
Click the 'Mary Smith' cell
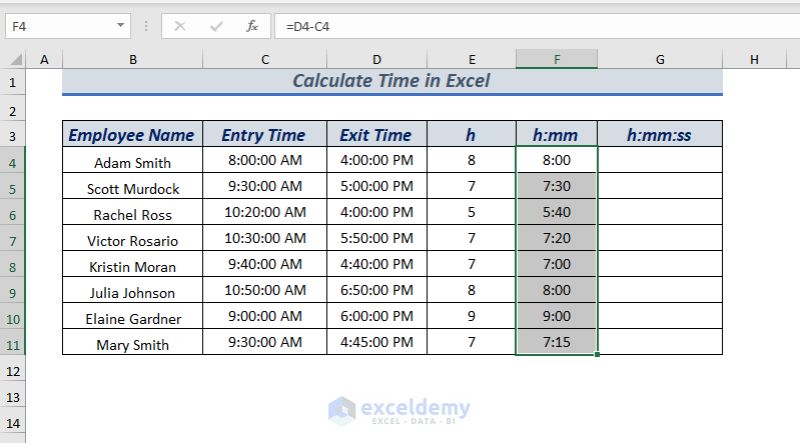(x=133, y=342)
